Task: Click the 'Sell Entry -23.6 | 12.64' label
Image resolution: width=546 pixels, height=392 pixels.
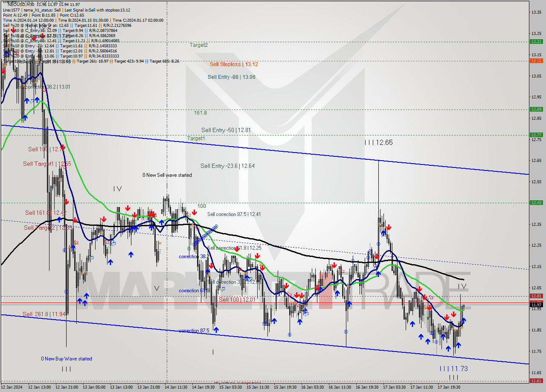Action: pos(227,166)
